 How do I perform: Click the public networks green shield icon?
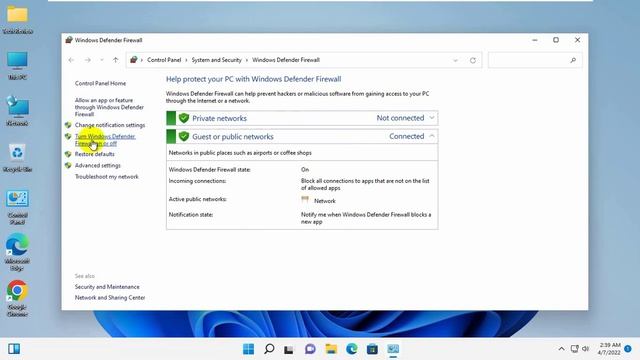pyautogui.click(x=184, y=136)
